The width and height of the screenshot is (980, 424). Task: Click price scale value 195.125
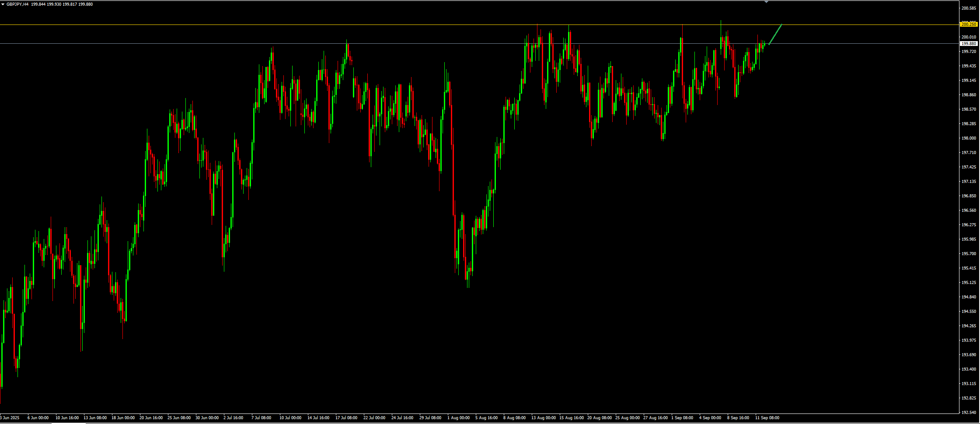point(969,283)
